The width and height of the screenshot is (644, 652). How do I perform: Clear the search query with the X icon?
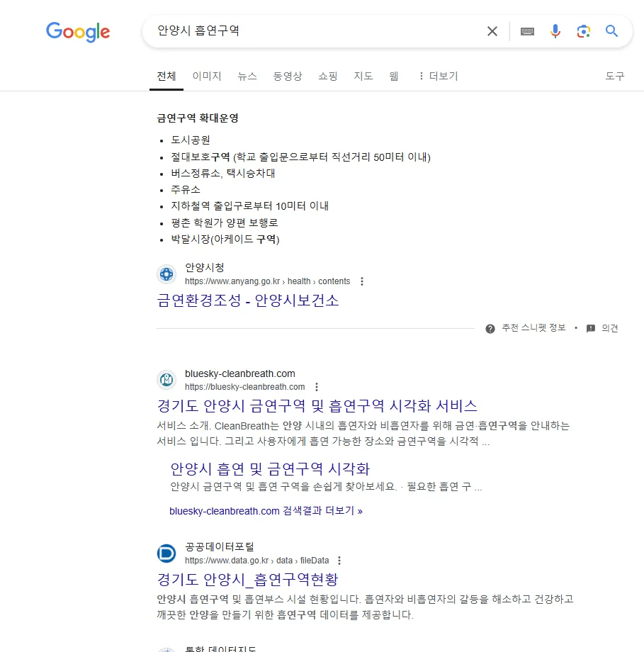(492, 31)
